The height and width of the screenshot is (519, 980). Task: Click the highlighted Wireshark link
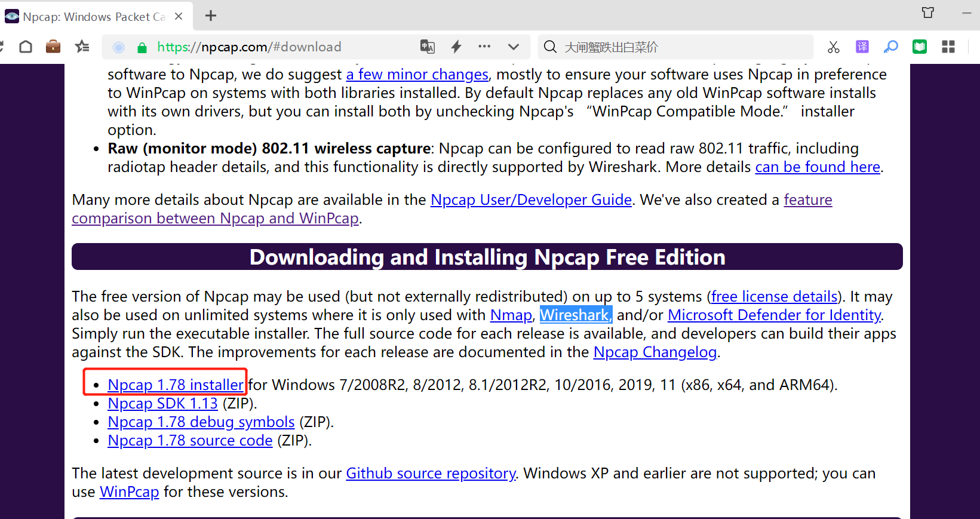[576, 315]
